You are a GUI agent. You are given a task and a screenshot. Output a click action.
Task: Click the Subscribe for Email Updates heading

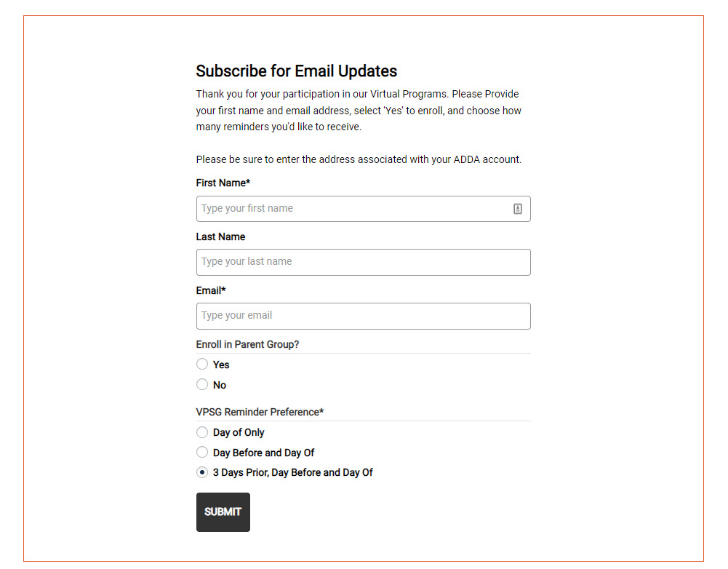(x=296, y=71)
